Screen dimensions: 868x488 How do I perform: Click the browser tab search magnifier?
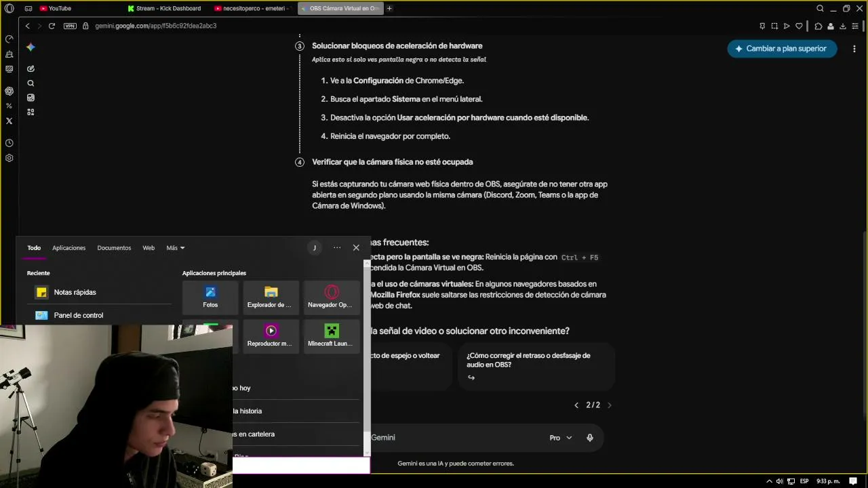coord(820,9)
